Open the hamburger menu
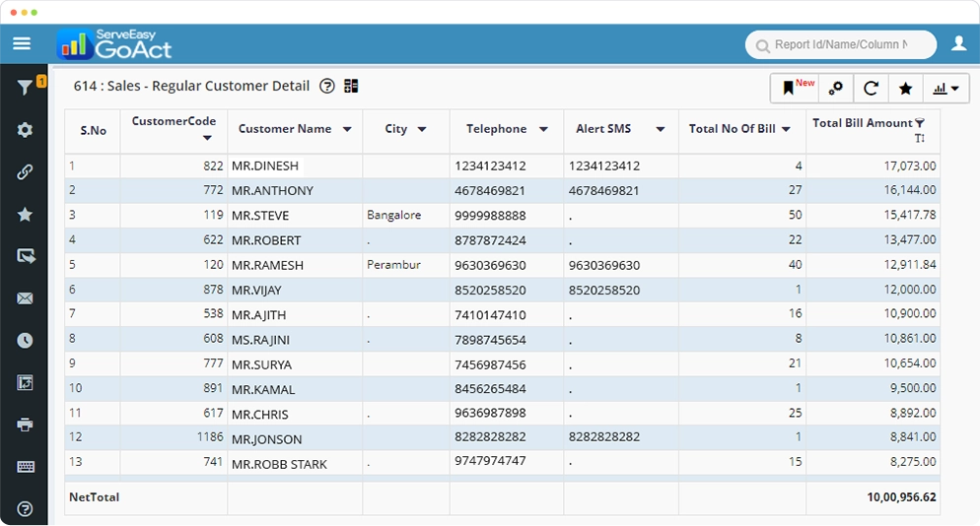The width and height of the screenshot is (980, 526). [22, 44]
